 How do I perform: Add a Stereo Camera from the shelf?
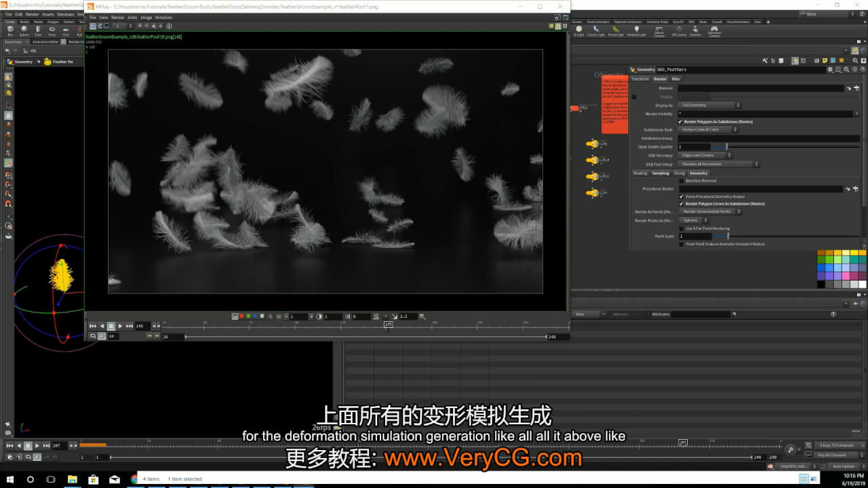pos(659,32)
